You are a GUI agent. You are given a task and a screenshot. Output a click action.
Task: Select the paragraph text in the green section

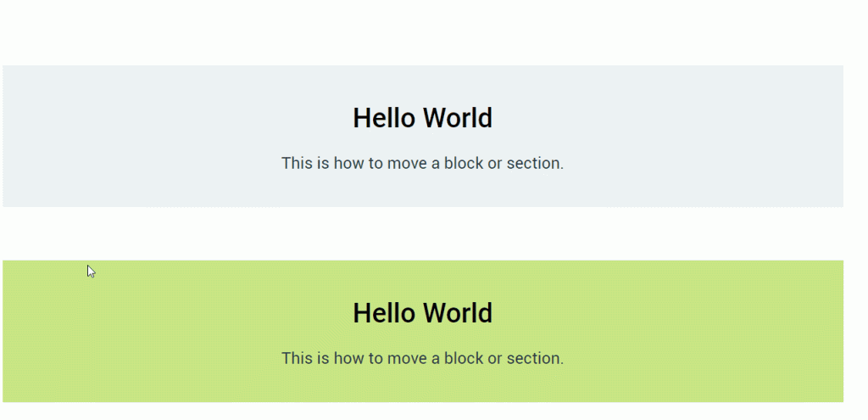422,358
